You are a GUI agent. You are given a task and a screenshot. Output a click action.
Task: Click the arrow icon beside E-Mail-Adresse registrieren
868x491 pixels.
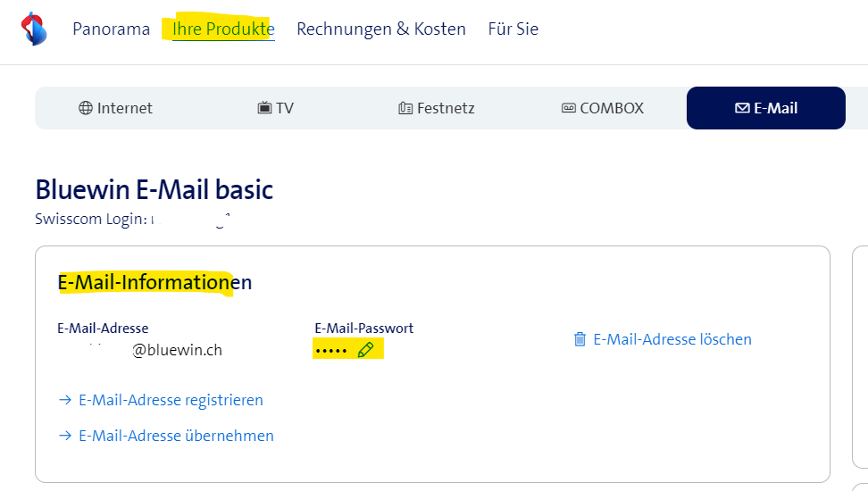tap(65, 400)
